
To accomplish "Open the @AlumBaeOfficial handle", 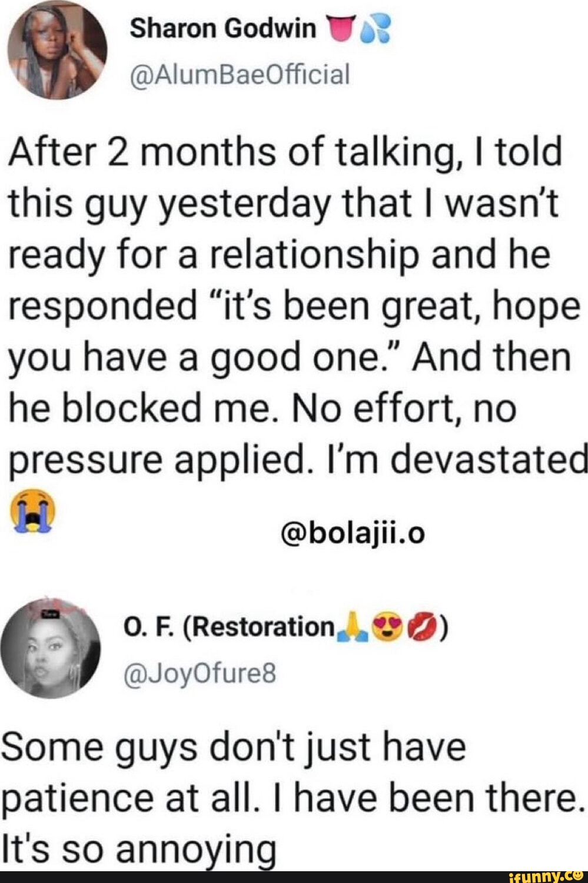I will click(x=240, y=75).
